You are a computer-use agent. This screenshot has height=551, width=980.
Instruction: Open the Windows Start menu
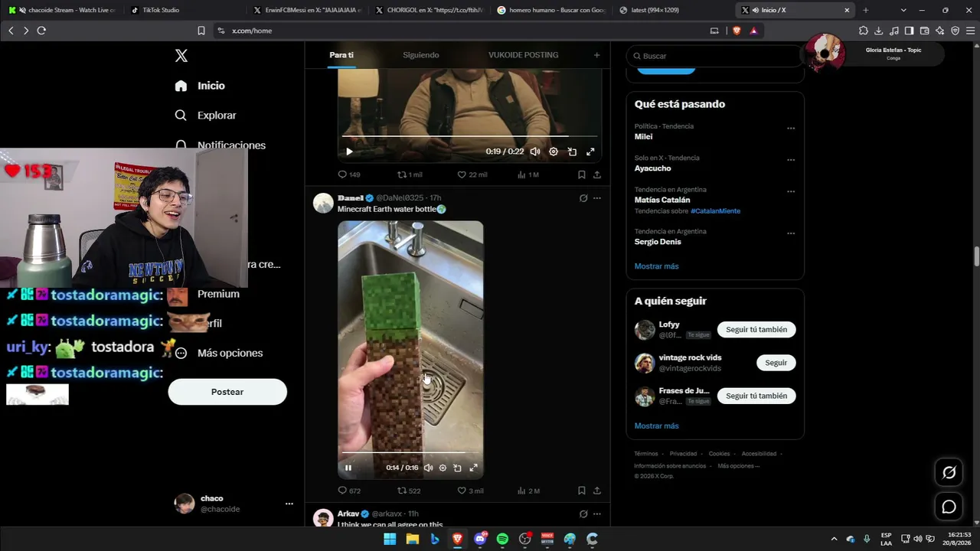pyautogui.click(x=390, y=539)
